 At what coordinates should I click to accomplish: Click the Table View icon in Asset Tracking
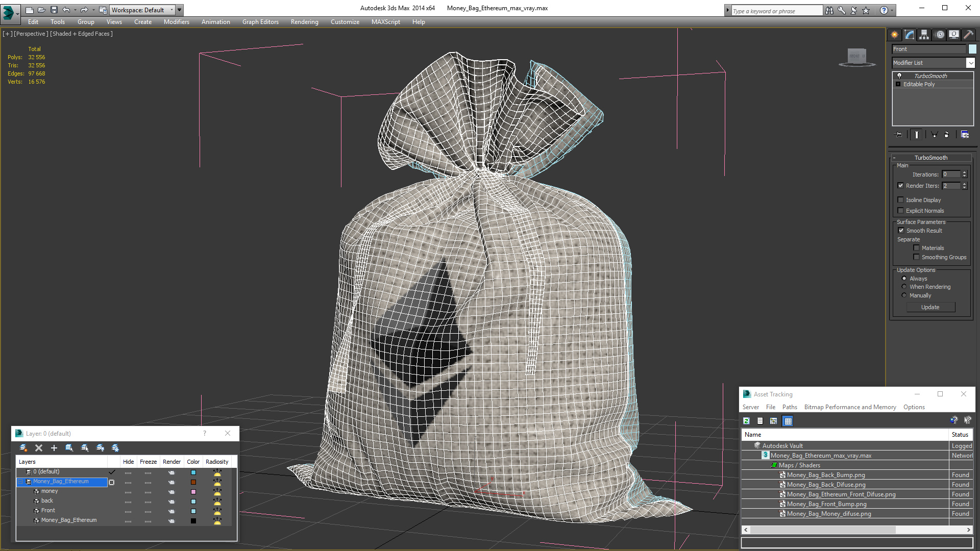pyautogui.click(x=788, y=421)
